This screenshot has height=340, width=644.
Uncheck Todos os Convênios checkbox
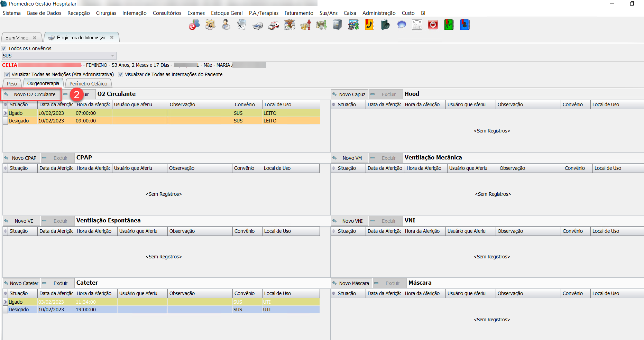tap(4, 49)
